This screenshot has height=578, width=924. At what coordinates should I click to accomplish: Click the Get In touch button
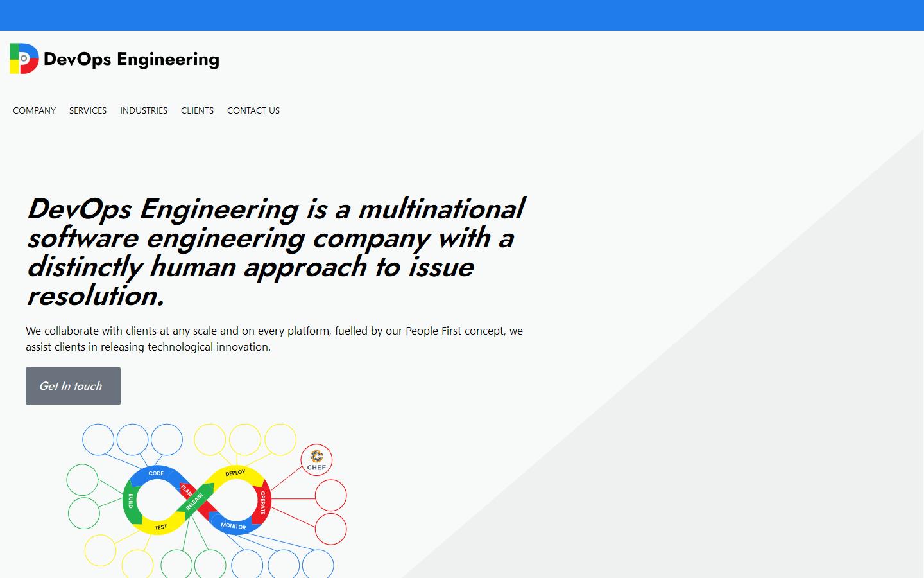(73, 385)
